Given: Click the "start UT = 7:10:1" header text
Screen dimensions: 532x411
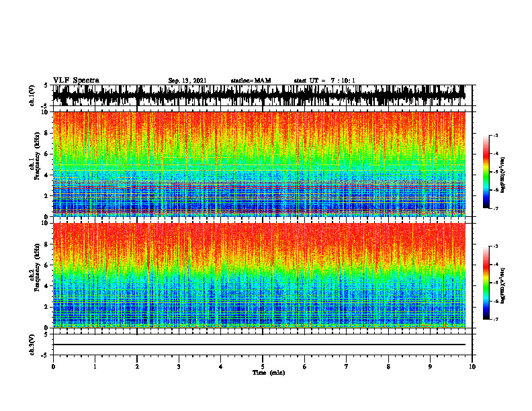Looking at the screenshot, I should pos(324,81).
